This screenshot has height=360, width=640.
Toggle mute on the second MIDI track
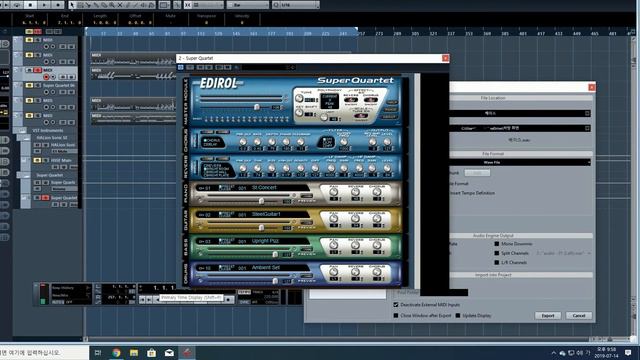pyautogui.click(x=29, y=55)
